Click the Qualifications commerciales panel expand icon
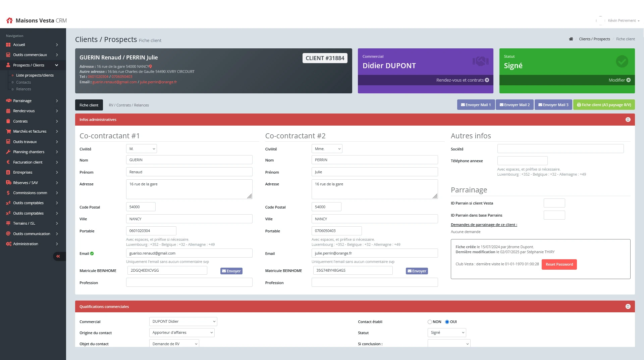 [628, 307]
